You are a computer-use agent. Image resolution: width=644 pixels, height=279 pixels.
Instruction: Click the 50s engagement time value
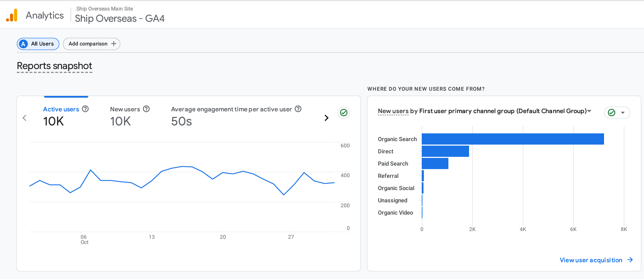tap(182, 121)
